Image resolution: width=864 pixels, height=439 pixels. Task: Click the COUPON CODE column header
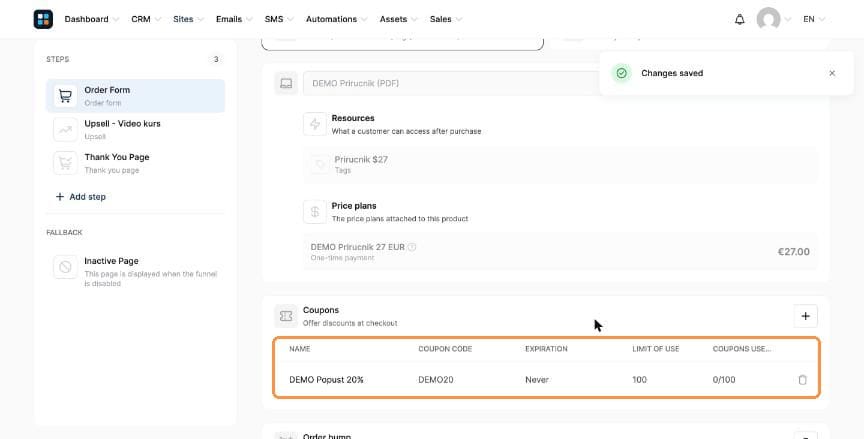[x=445, y=349]
